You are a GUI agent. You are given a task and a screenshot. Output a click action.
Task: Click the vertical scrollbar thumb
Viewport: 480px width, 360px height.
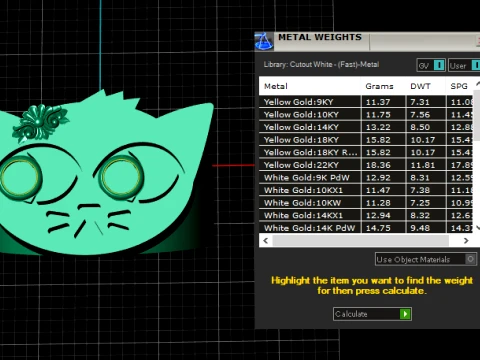click(477, 115)
